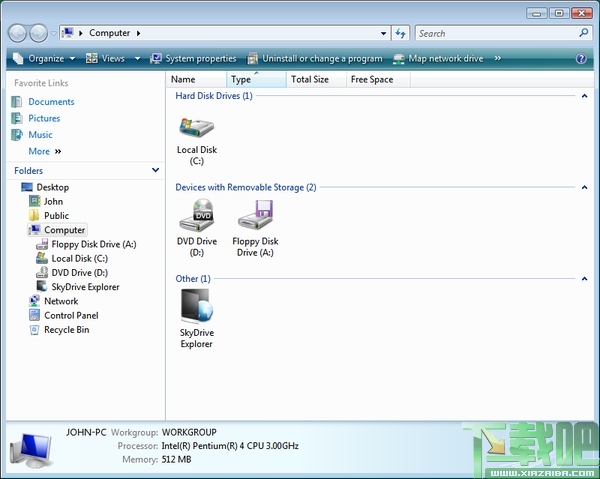
Task: Click the Music icon in Favorite Links
Action: [x=16, y=135]
